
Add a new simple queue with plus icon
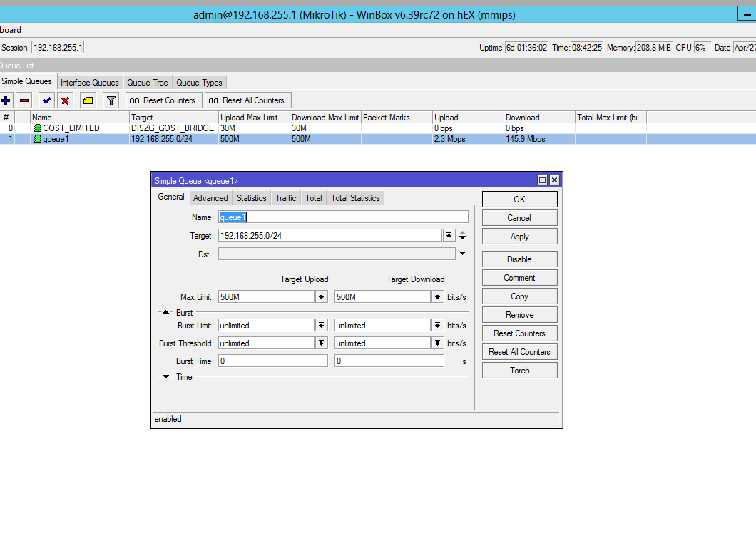click(x=6, y=100)
